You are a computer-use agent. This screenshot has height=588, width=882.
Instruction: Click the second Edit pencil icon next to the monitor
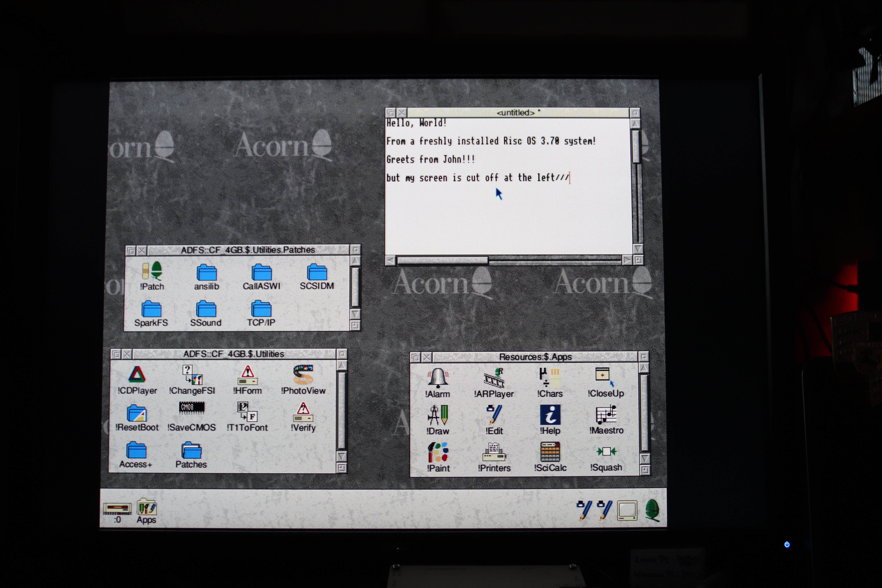pyautogui.click(x=604, y=510)
